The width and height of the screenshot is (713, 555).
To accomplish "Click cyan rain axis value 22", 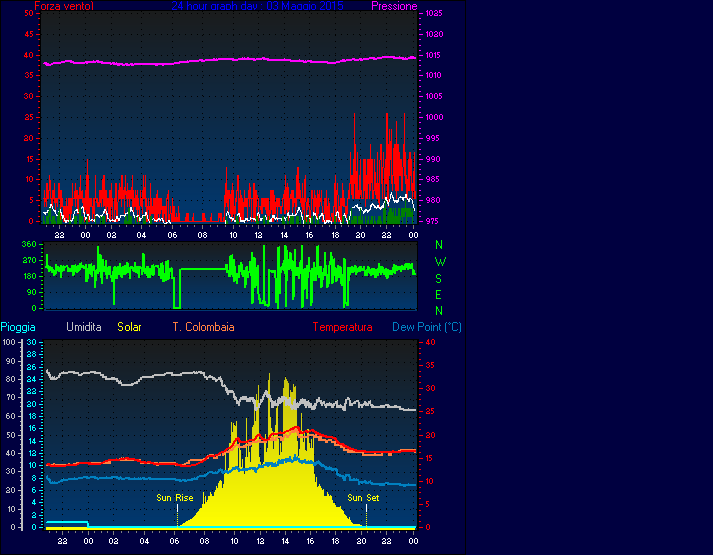I will (31, 391).
